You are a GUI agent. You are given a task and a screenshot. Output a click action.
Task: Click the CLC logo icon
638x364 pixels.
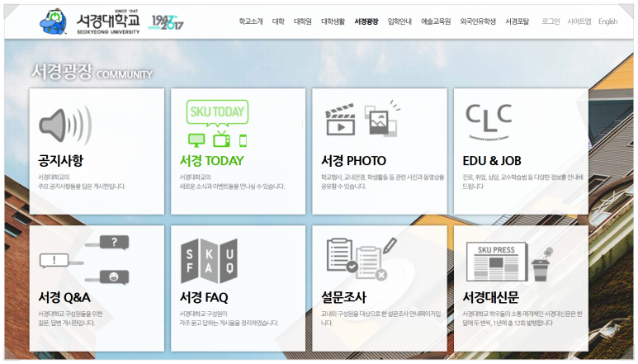(489, 121)
